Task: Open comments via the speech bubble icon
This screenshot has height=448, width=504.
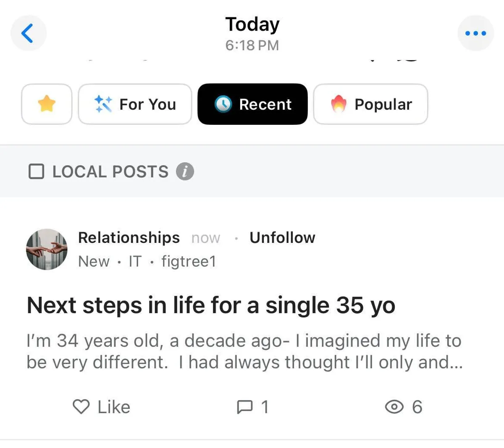Action: click(x=245, y=407)
